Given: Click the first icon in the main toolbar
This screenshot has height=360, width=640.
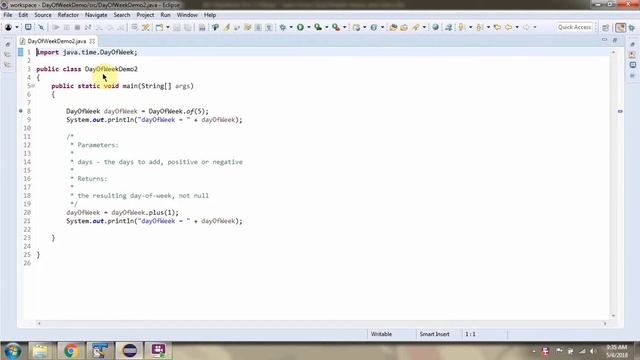Looking at the screenshot, I should (8, 27).
